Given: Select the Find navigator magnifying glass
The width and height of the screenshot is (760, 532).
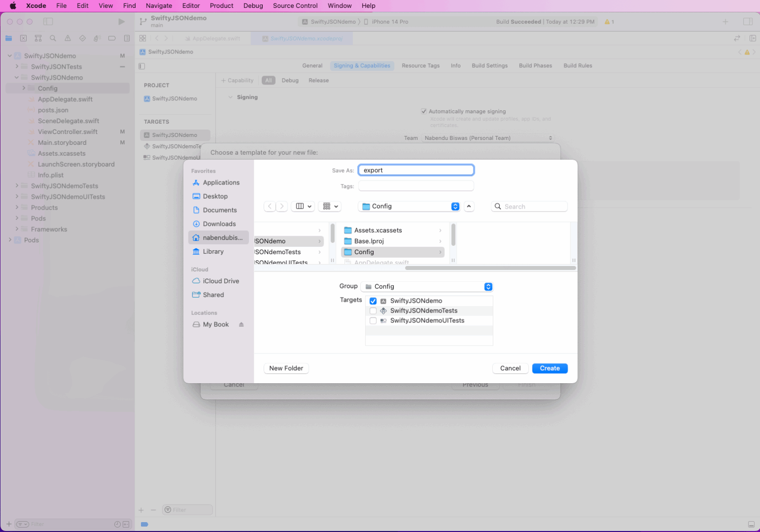Looking at the screenshot, I should pyautogui.click(x=52, y=38).
